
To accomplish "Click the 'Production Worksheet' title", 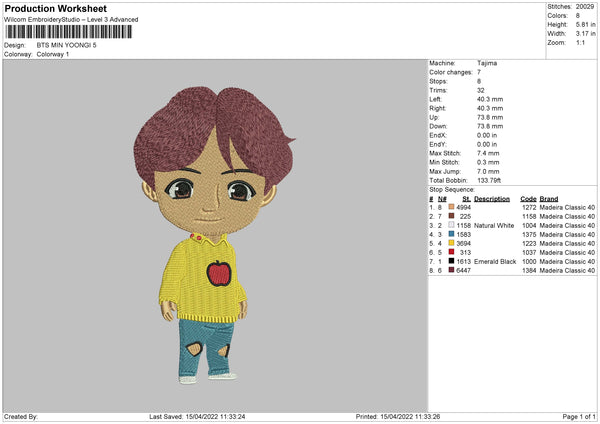I will point(55,8).
